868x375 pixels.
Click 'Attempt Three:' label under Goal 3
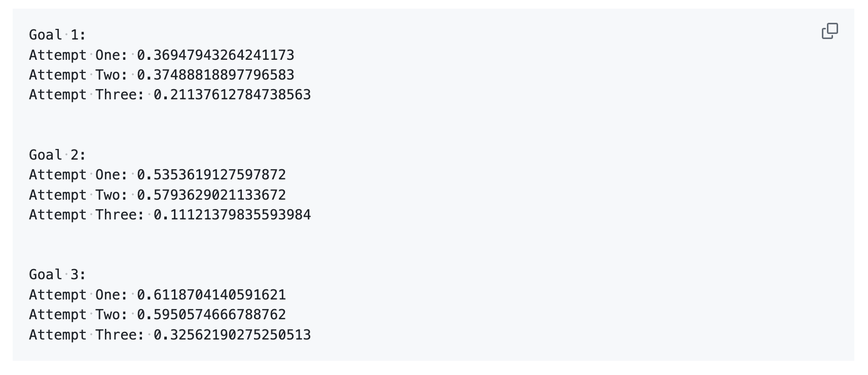[86, 335]
